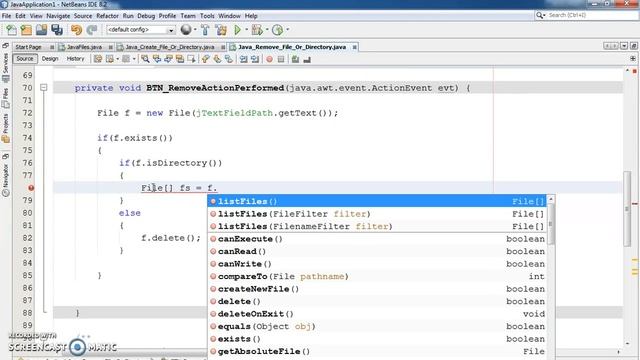The height and width of the screenshot is (360, 640).
Task: Click the globe browser icon in toolbar
Action: tap(186, 29)
